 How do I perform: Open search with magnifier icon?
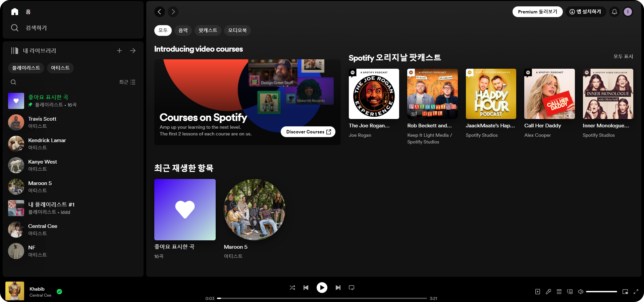pyautogui.click(x=15, y=28)
